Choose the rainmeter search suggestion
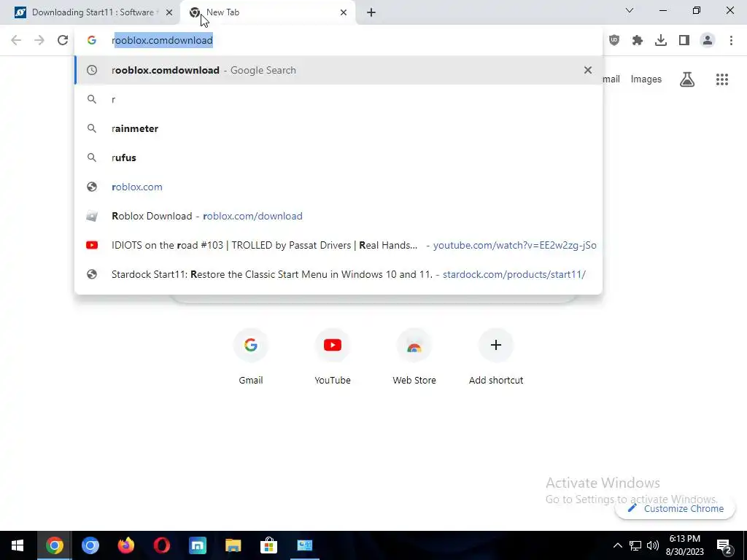This screenshot has height=560, width=747. 338,128
